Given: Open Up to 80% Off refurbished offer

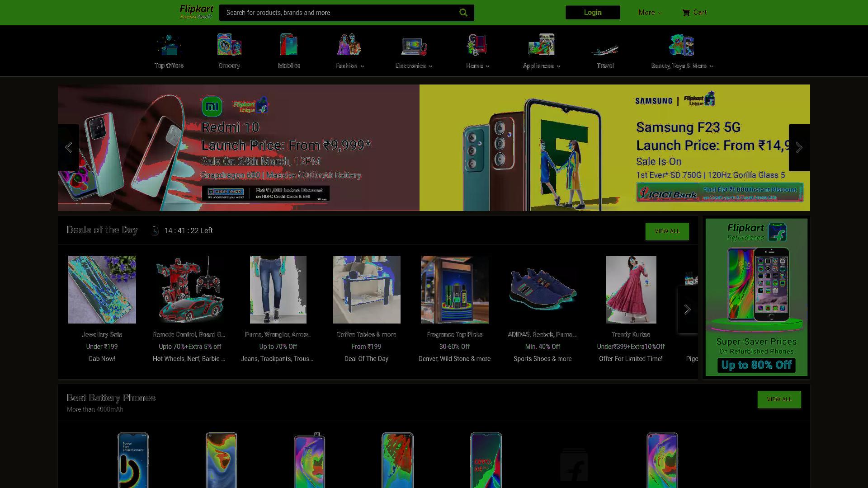Looking at the screenshot, I should pos(756,365).
